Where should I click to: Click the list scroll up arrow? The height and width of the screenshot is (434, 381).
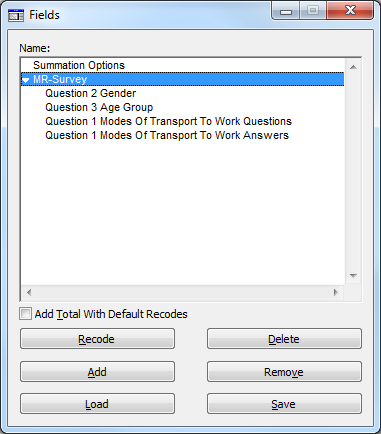click(353, 67)
